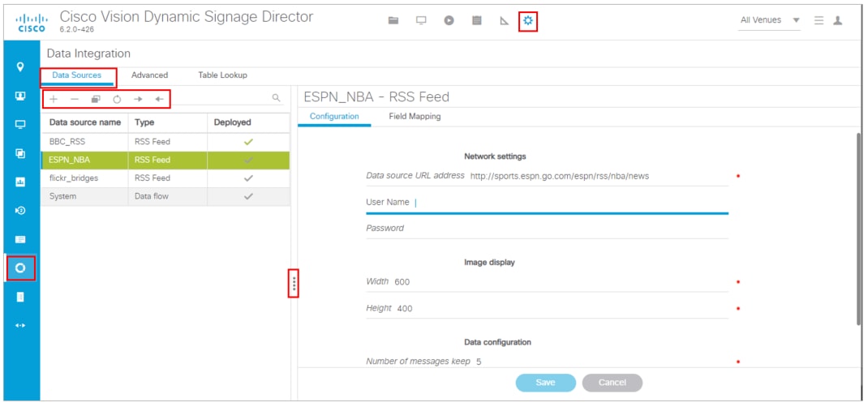This screenshot has height=407, width=868.
Task: Click the double-arrow sidebar icon at bottom
Action: (x=21, y=325)
